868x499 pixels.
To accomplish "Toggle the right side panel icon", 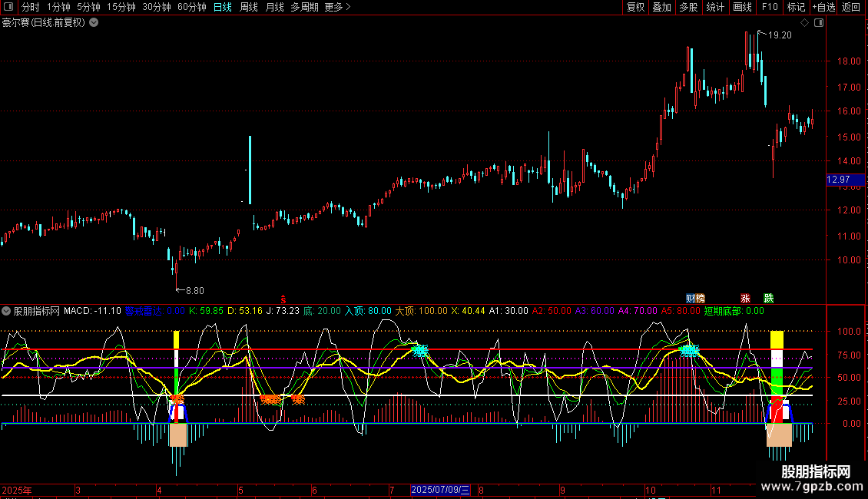I will (x=818, y=22).
